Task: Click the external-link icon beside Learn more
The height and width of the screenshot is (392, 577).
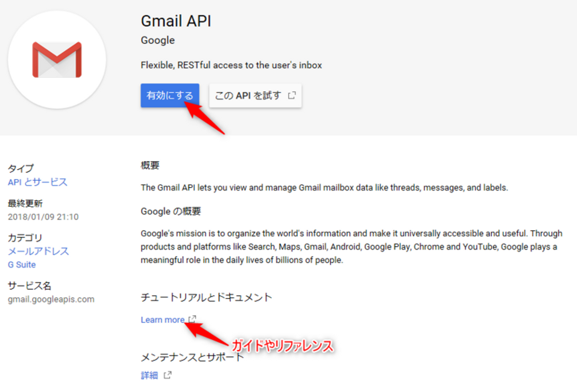Action: click(192, 319)
